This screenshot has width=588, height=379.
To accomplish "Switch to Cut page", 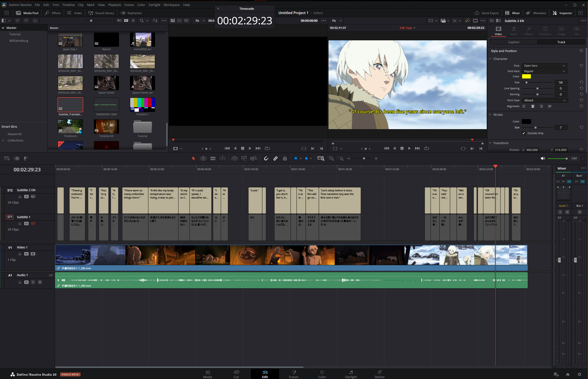I will [x=236, y=374].
